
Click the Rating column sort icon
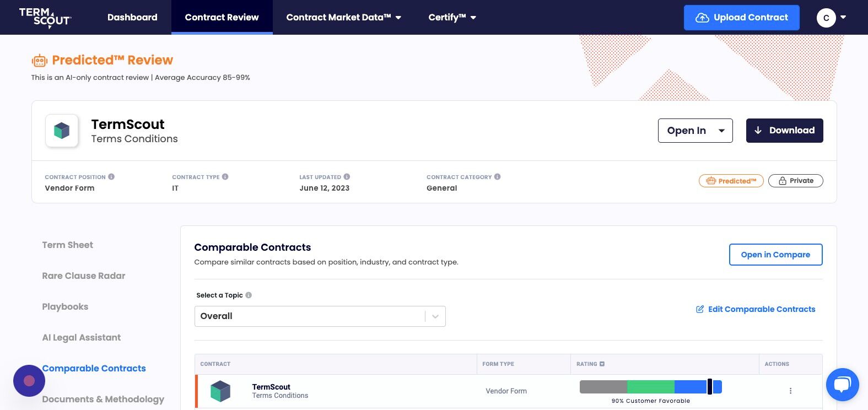pyautogui.click(x=602, y=364)
